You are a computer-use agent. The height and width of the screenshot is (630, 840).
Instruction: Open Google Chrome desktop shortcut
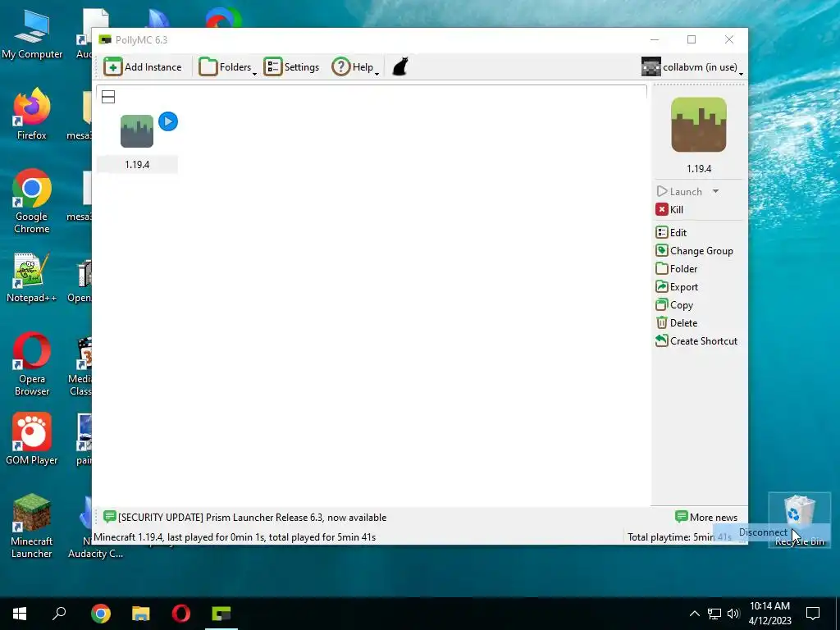32,202
